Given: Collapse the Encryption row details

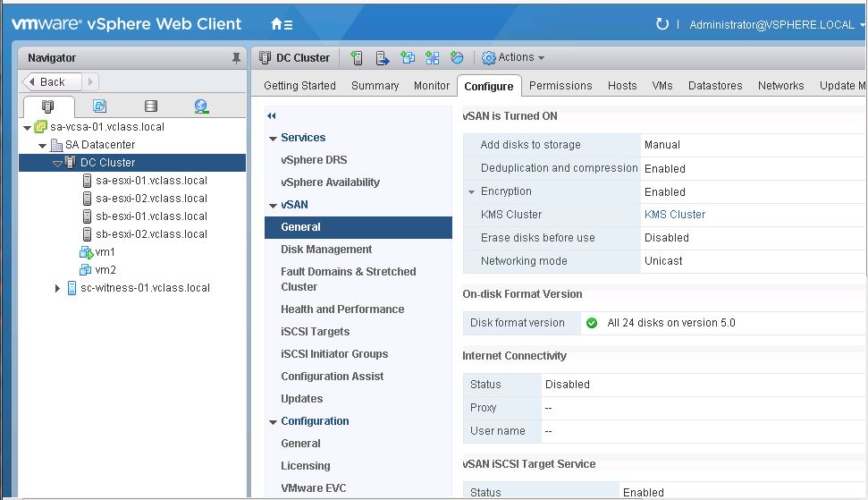Looking at the screenshot, I should pyautogui.click(x=472, y=192).
